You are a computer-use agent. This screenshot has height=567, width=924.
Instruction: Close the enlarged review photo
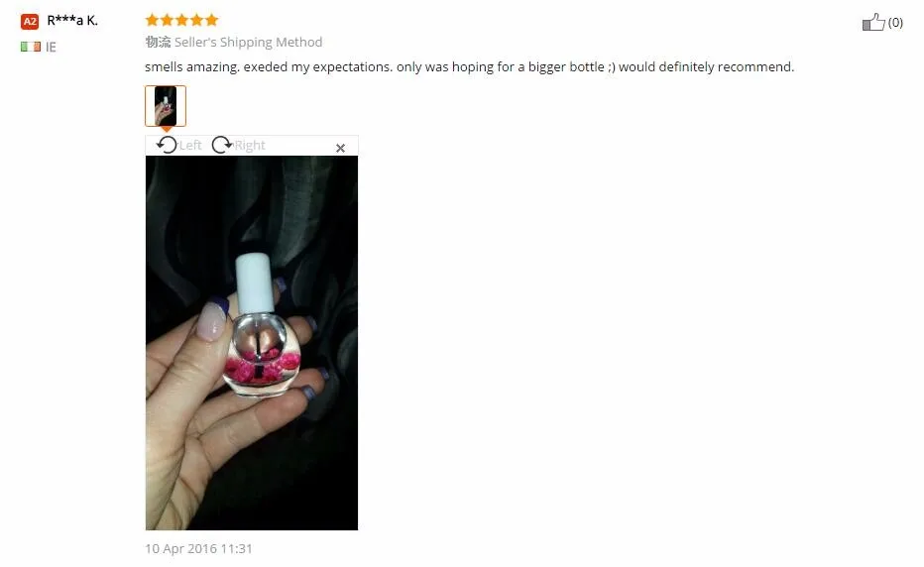point(341,148)
